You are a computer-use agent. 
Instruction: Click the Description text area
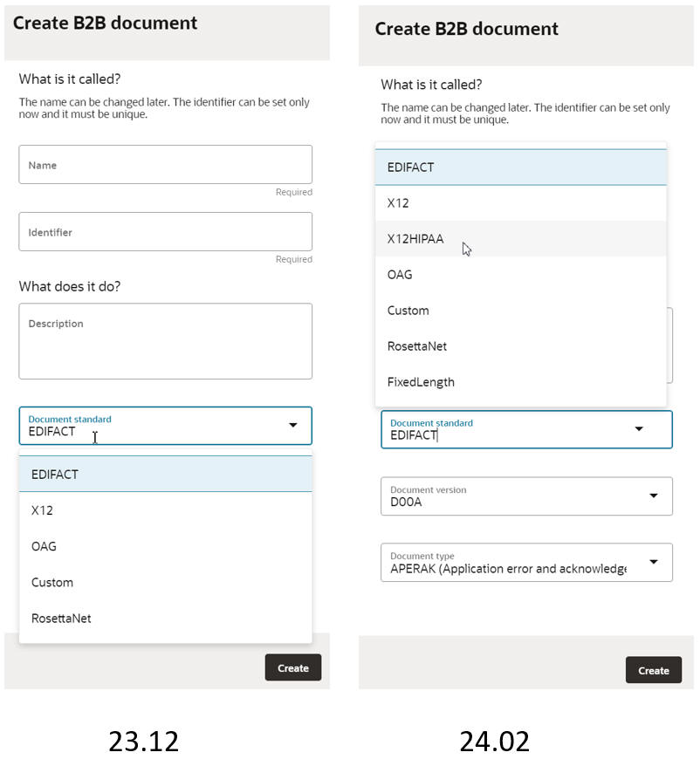165,341
